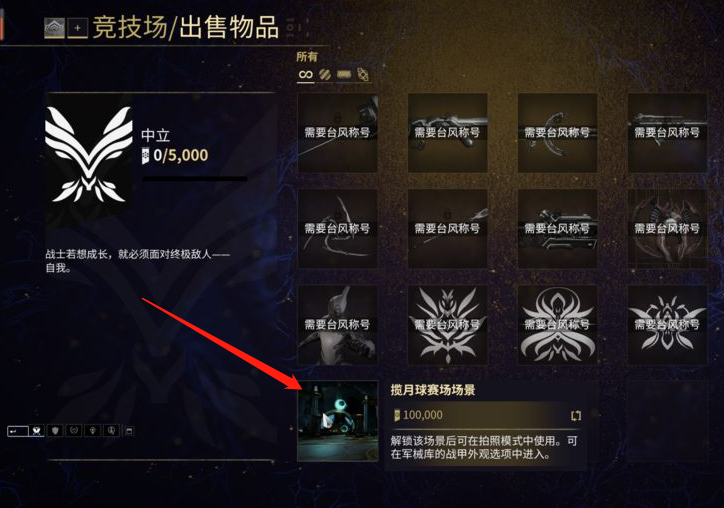Screen dimensions: 724x508
Task: Open the shield syndicate icon in bottom bar
Action: point(56,431)
